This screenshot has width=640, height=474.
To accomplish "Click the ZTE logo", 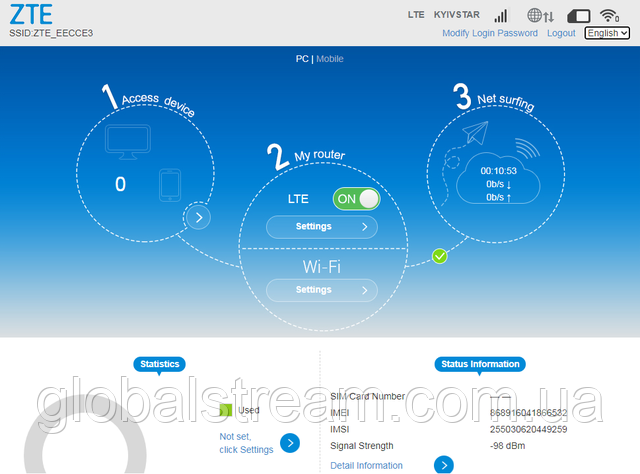I will pyautogui.click(x=31, y=15).
